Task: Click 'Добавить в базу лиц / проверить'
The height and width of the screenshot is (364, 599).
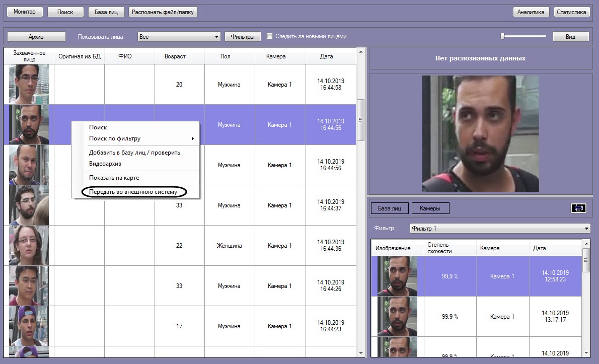Action: click(x=134, y=153)
